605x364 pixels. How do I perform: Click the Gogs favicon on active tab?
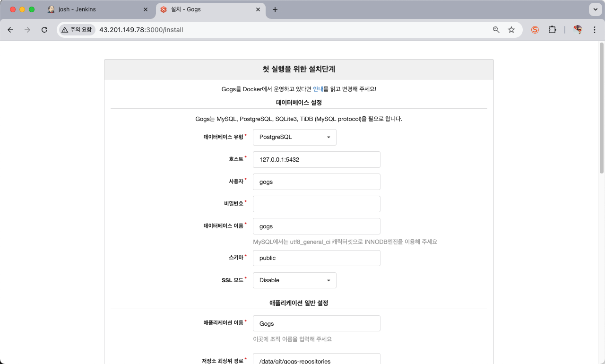pos(164,9)
